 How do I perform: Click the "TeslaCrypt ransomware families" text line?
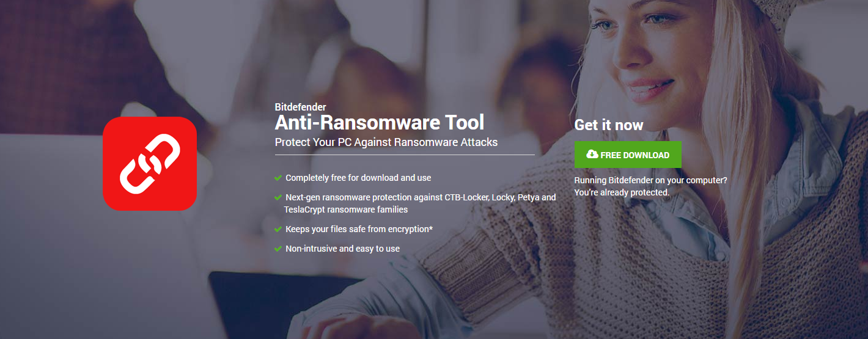pyautogui.click(x=345, y=210)
